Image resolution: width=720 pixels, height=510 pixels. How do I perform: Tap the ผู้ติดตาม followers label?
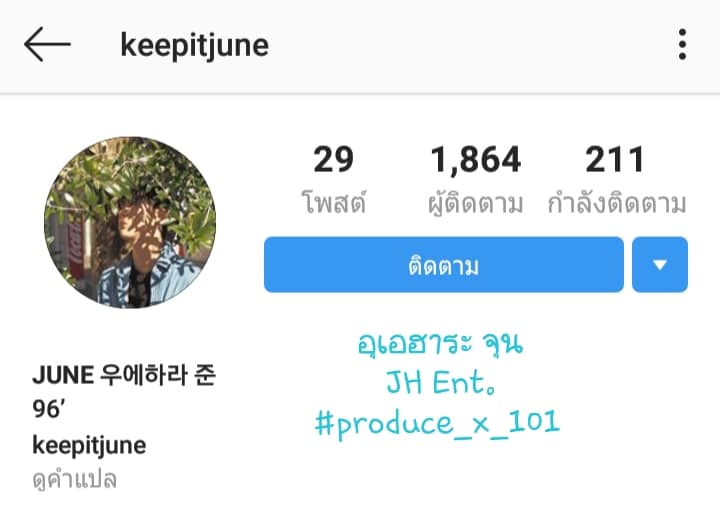(x=475, y=204)
